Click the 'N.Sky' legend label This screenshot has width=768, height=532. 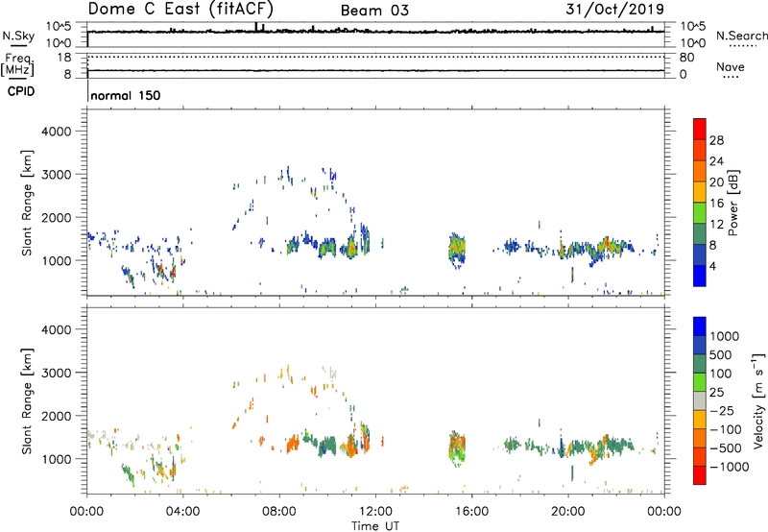(18, 36)
